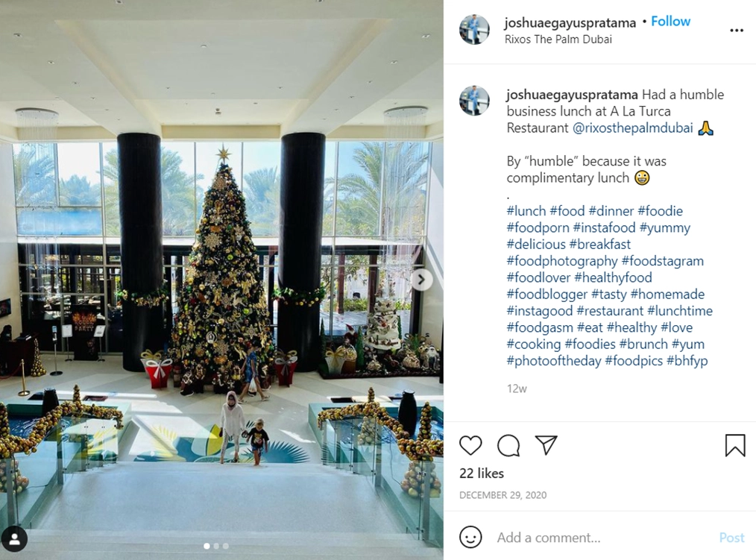756x560 pixels.
Task: Open the #bhfyp hashtag
Action: pos(687,361)
